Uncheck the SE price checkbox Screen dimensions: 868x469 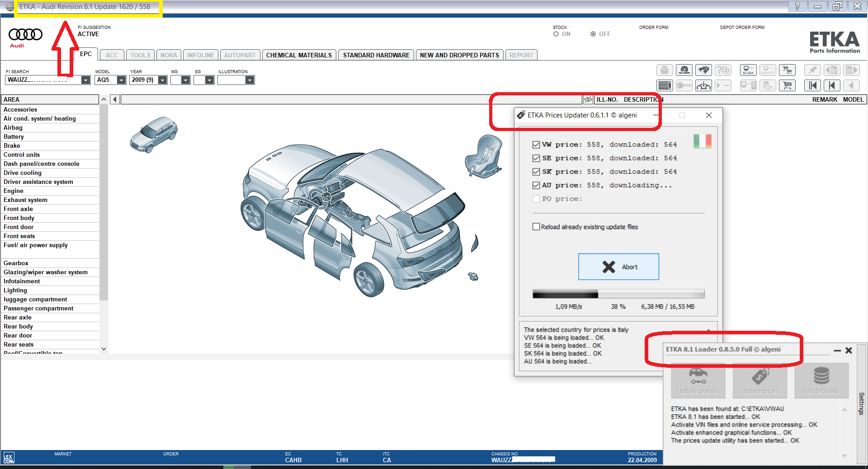[x=536, y=158]
